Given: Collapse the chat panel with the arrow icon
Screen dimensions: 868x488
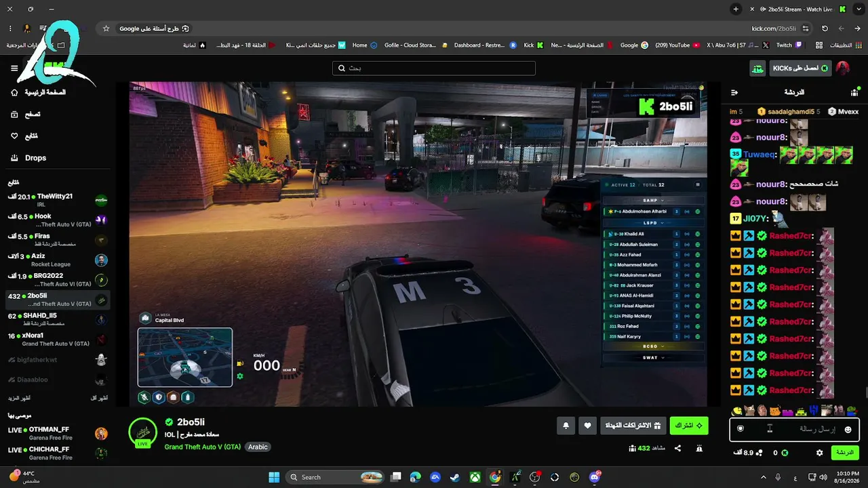Looking at the screenshot, I should click(734, 92).
